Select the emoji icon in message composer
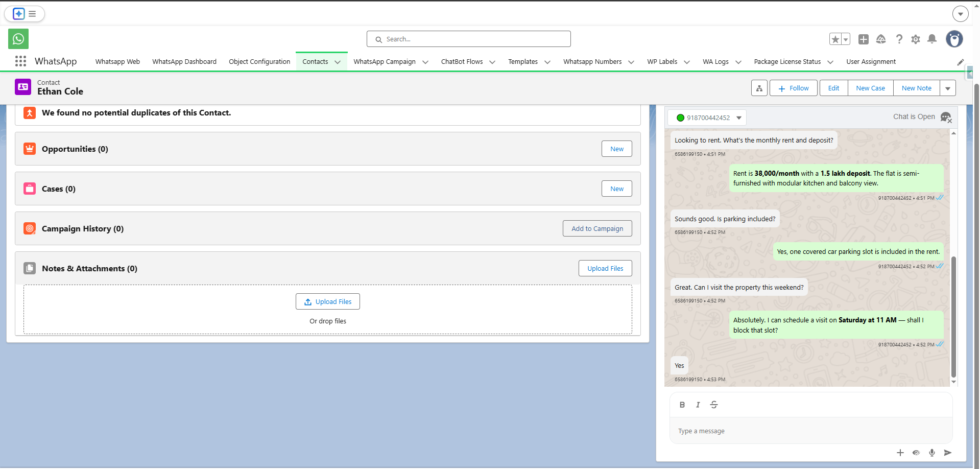This screenshot has width=980, height=469. point(916,453)
